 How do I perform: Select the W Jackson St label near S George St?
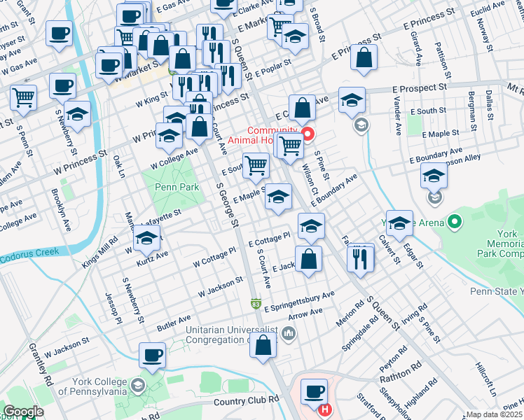[x=221, y=287]
